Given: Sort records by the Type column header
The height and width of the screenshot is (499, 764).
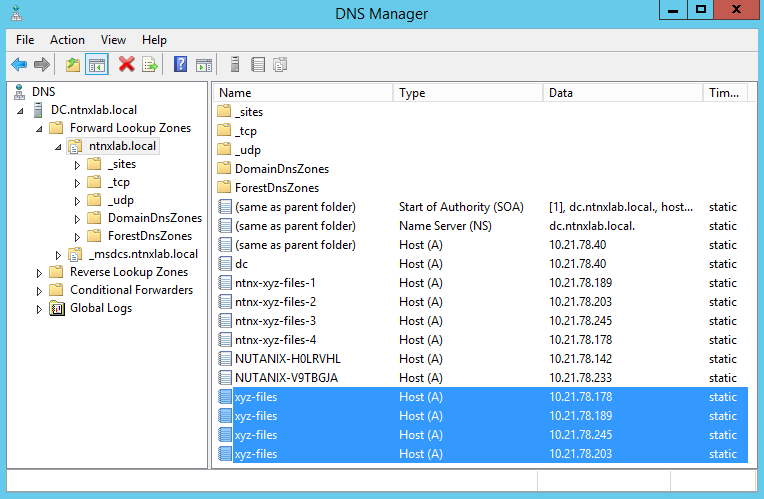Looking at the screenshot, I should 467,93.
